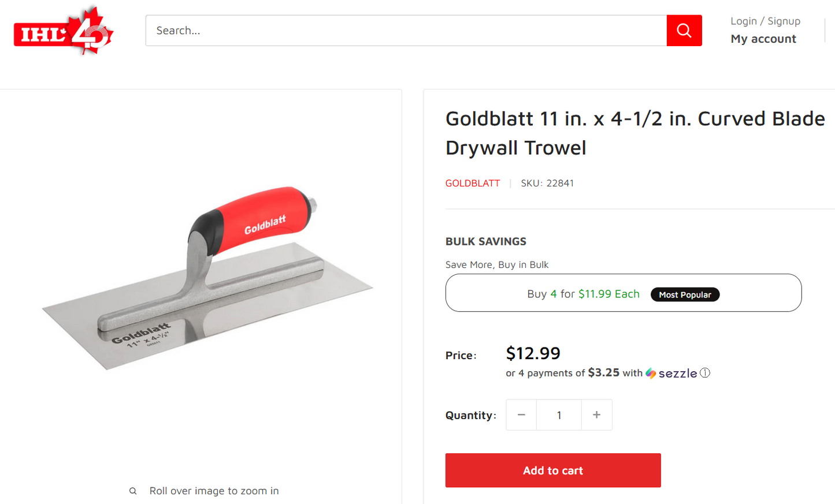Click the product title heading
Viewport: 835px width, 504px height.
[634, 133]
